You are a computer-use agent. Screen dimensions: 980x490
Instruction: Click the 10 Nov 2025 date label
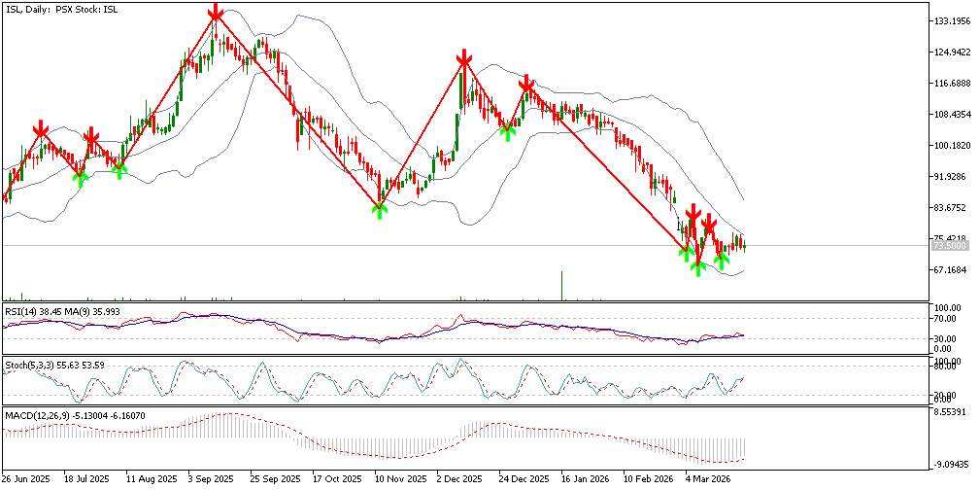(x=401, y=479)
